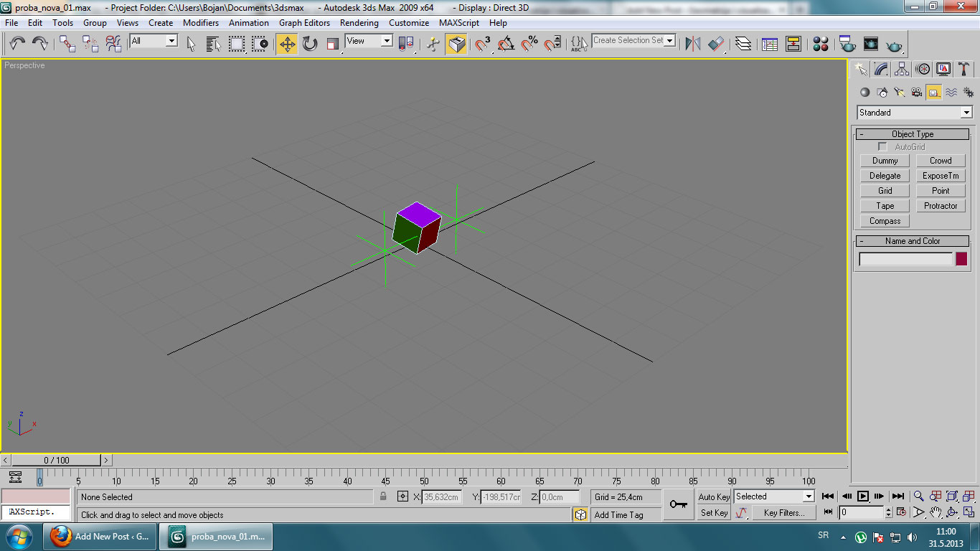
Task: Click the Mirror tool icon
Action: [693, 44]
